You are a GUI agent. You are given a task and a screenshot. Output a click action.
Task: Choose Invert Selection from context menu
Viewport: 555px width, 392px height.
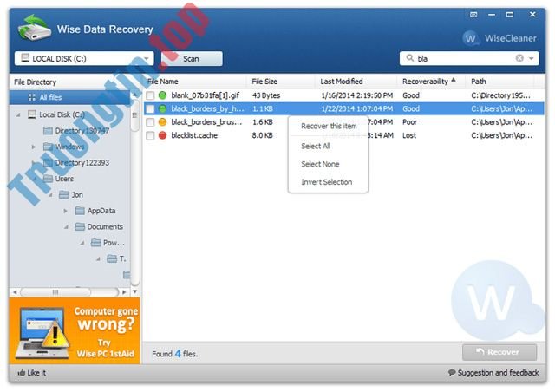click(x=327, y=182)
